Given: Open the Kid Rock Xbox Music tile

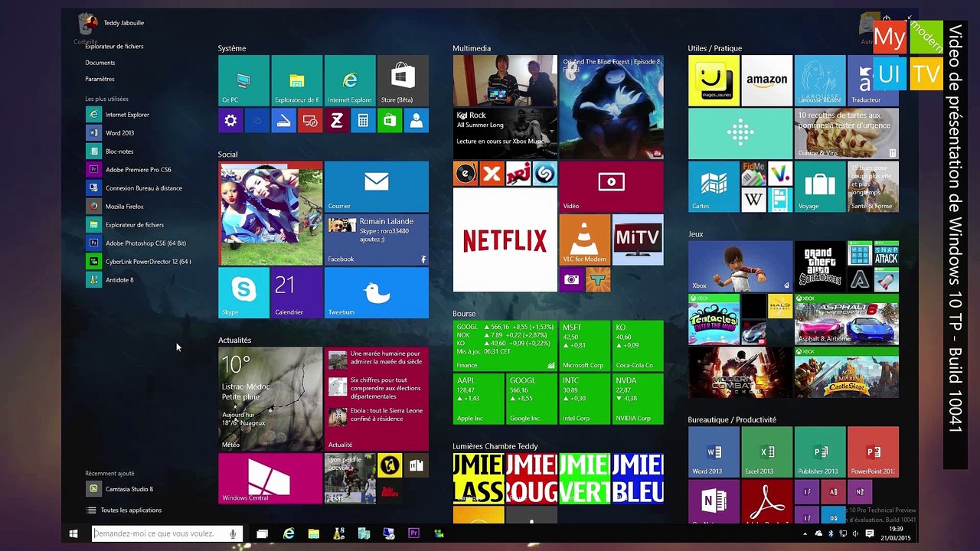Looking at the screenshot, I should (x=505, y=133).
